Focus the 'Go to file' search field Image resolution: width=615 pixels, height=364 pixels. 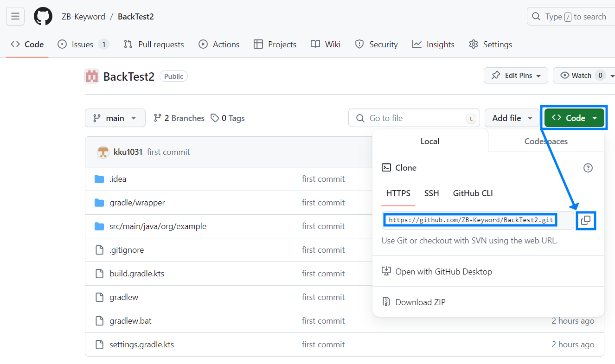414,118
